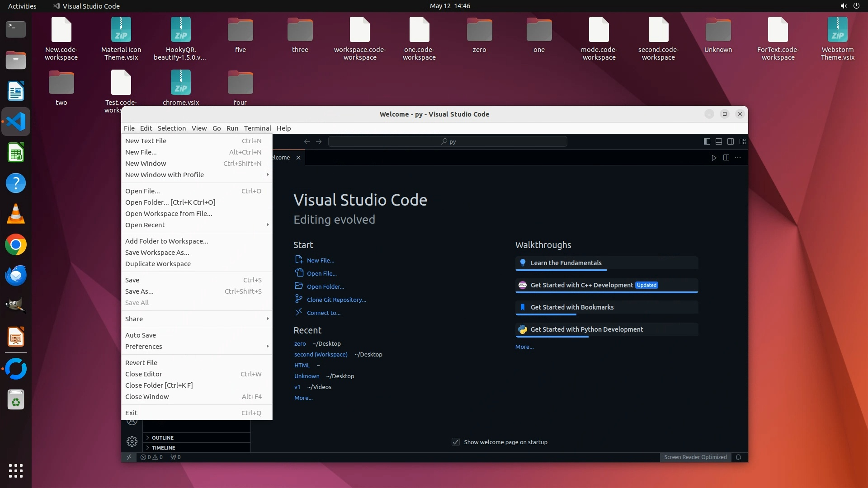Click Clone Git Repository... link
The height and width of the screenshot is (488, 868).
tap(336, 300)
